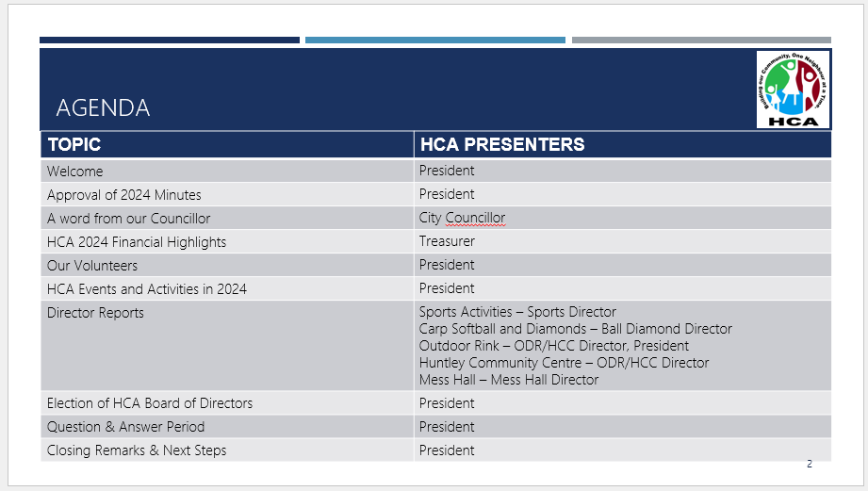Select Election of HCA Board of Directors

tap(150, 403)
